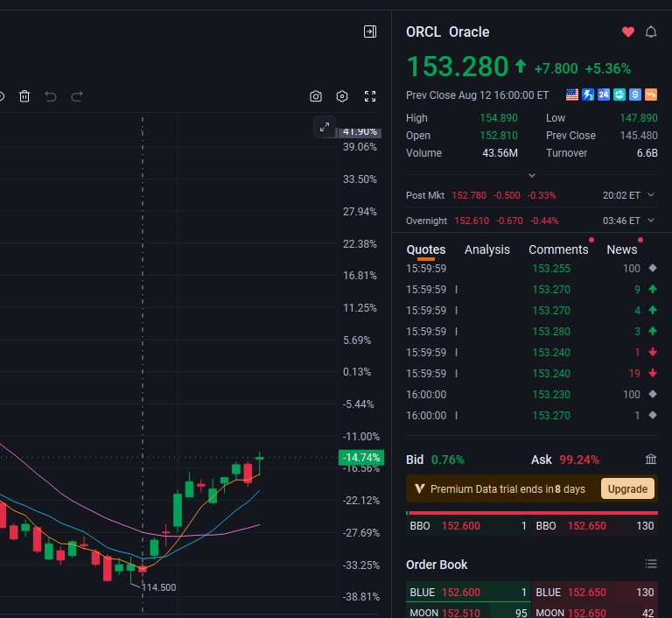Viewport: 672px width, 618px height.
Task: Select the BBO ask price 152.650
Action: [x=587, y=526]
